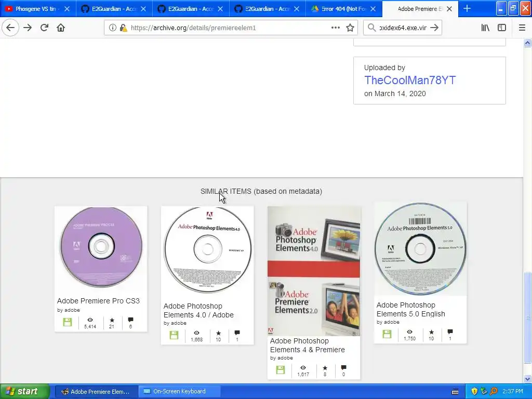Click the scrollbar up arrow
This screenshot has height=399, width=532.
[x=527, y=43]
